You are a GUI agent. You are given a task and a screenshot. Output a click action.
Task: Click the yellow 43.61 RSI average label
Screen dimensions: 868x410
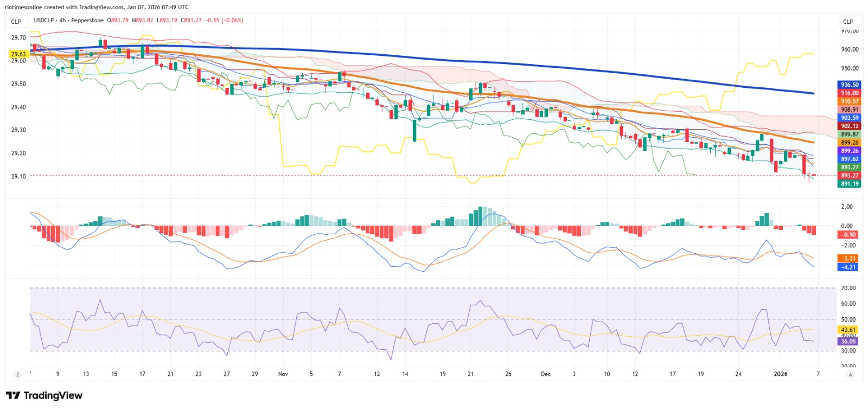[x=848, y=329]
